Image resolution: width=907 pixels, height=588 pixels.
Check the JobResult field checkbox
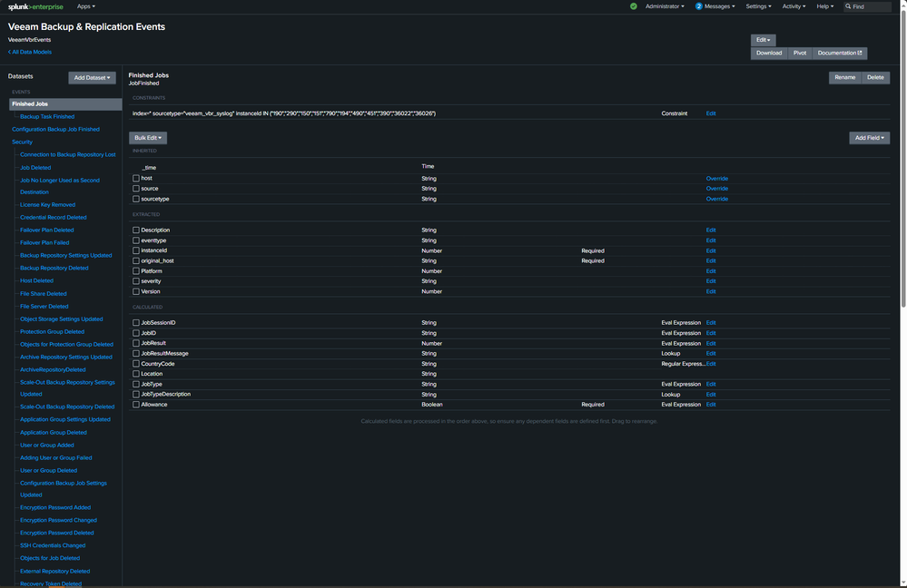click(136, 343)
